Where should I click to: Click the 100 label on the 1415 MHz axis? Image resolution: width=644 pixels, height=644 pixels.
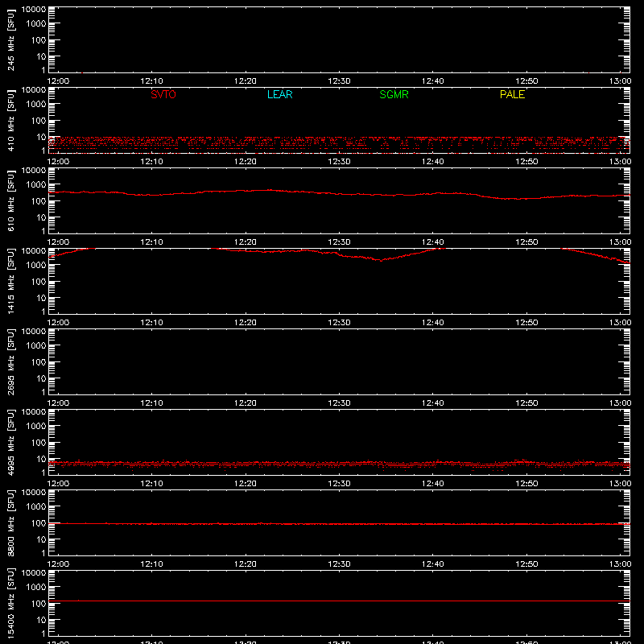click(x=39, y=282)
